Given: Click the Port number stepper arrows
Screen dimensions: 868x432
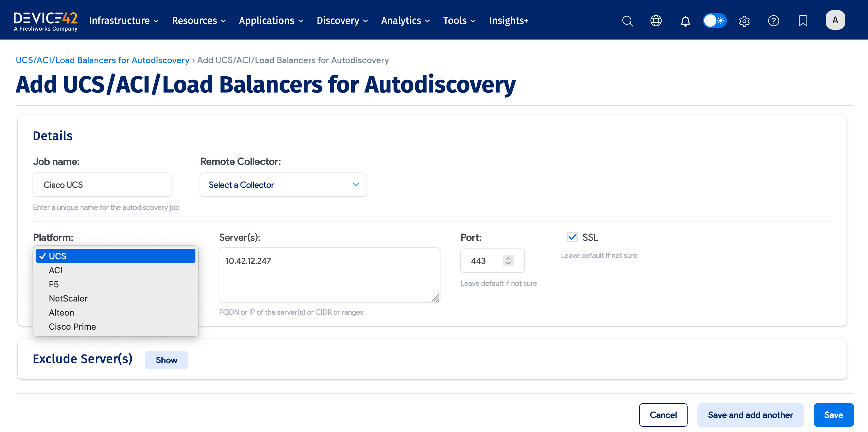Looking at the screenshot, I should [x=508, y=260].
